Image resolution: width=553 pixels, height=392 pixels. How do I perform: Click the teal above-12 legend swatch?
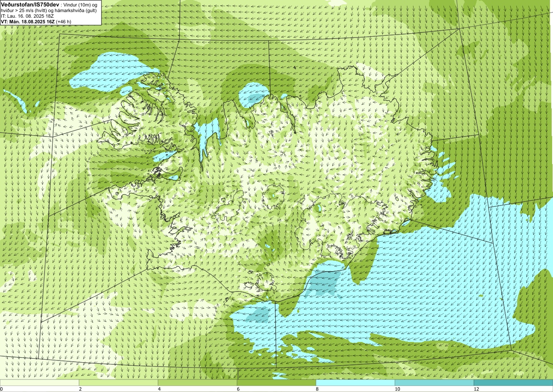tap(513, 383)
